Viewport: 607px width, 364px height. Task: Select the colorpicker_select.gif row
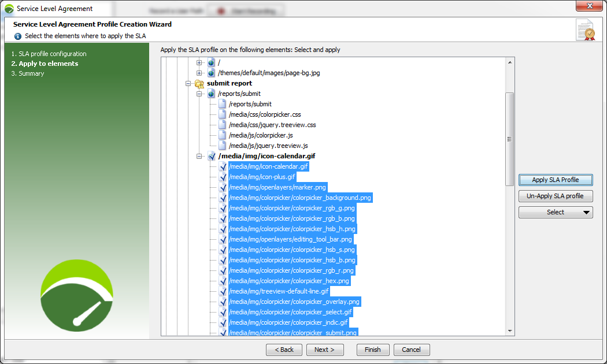click(x=291, y=313)
